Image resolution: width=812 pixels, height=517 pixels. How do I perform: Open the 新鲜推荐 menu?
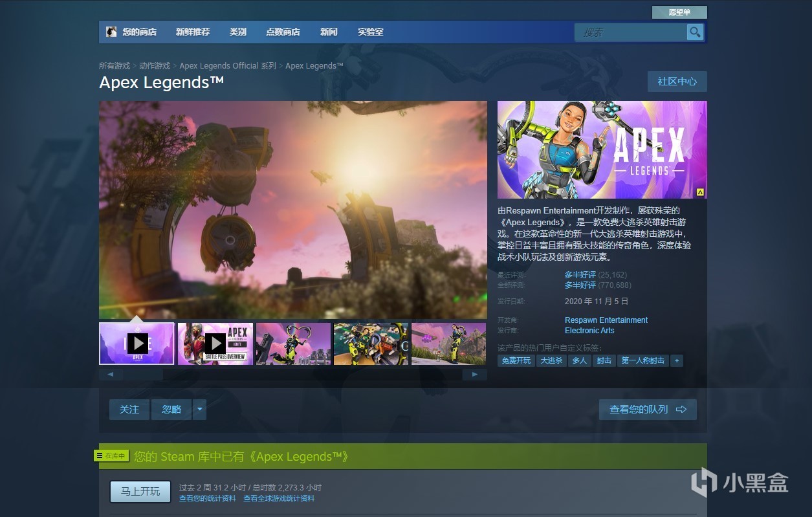point(193,32)
